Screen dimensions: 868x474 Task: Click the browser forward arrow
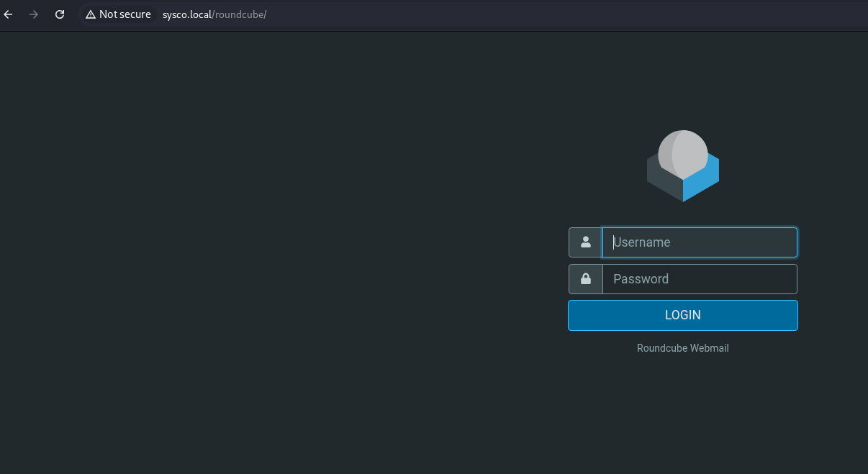[x=34, y=14]
